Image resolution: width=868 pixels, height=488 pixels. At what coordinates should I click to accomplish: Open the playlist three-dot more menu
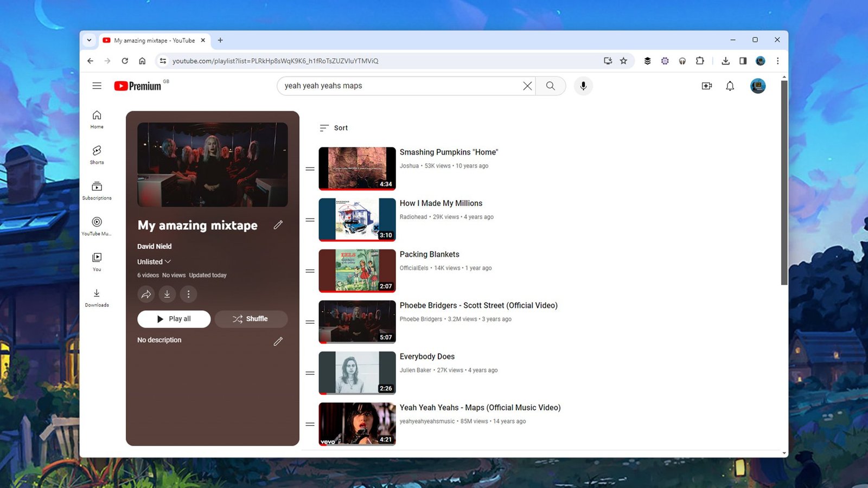pos(188,294)
